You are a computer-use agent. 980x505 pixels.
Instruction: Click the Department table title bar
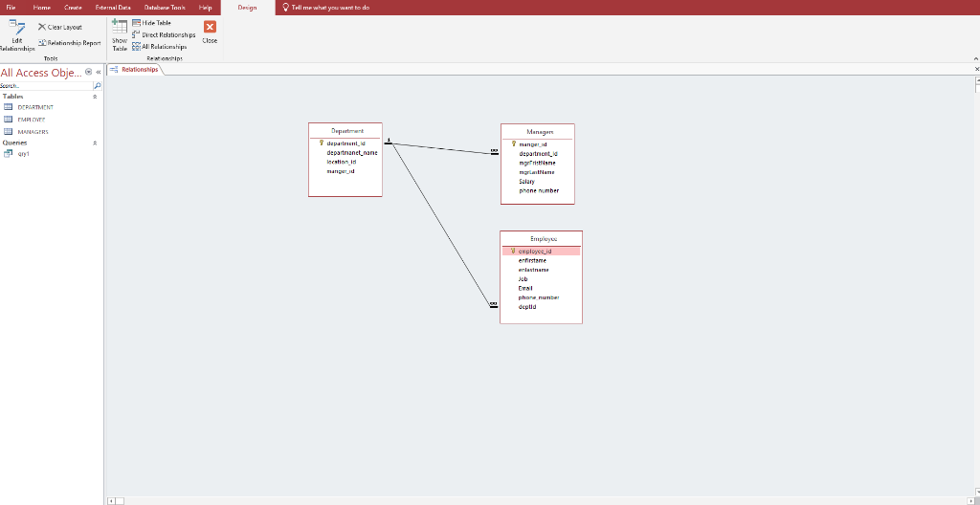tap(345, 131)
